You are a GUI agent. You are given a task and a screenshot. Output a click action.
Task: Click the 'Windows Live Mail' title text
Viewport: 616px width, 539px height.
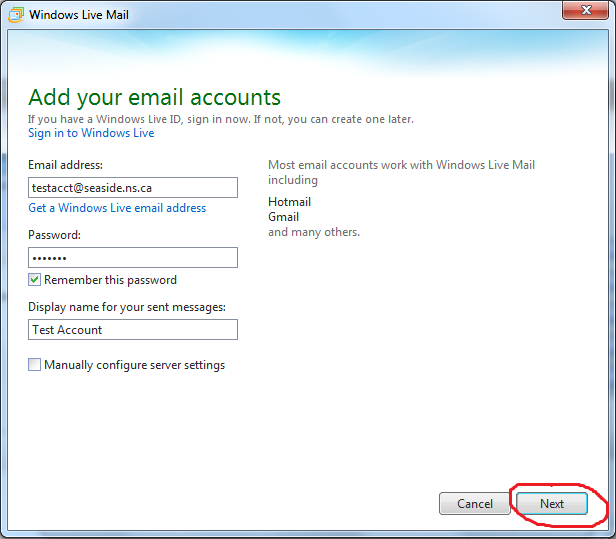click(79, 15)
